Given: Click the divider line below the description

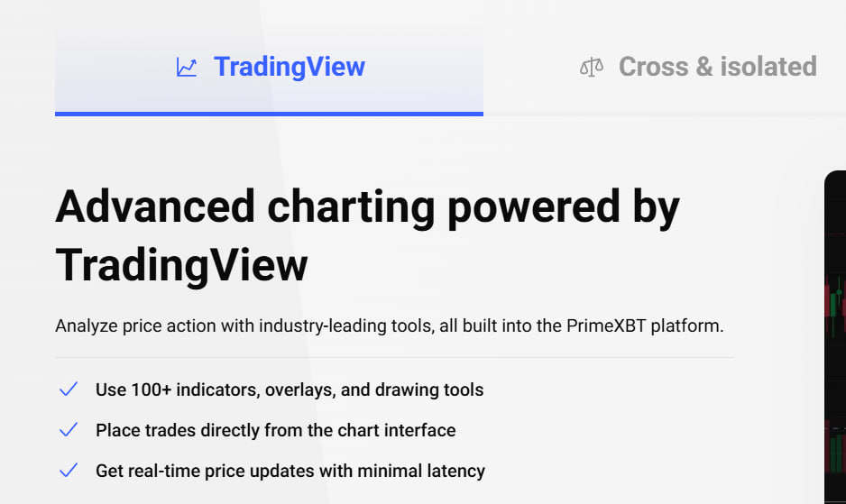Looking at the screenshot, I should [394, 357].
